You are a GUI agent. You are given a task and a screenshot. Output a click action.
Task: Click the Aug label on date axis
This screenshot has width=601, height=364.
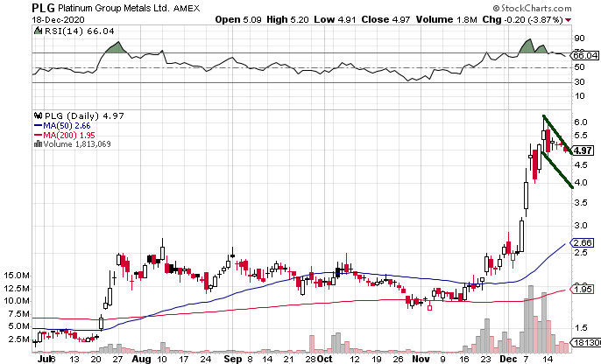[141, 359]
